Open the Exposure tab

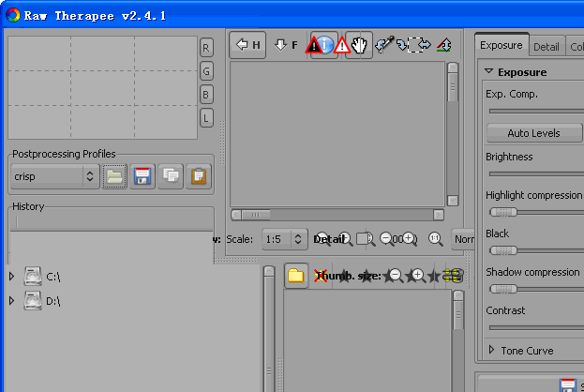pos(502,45)
